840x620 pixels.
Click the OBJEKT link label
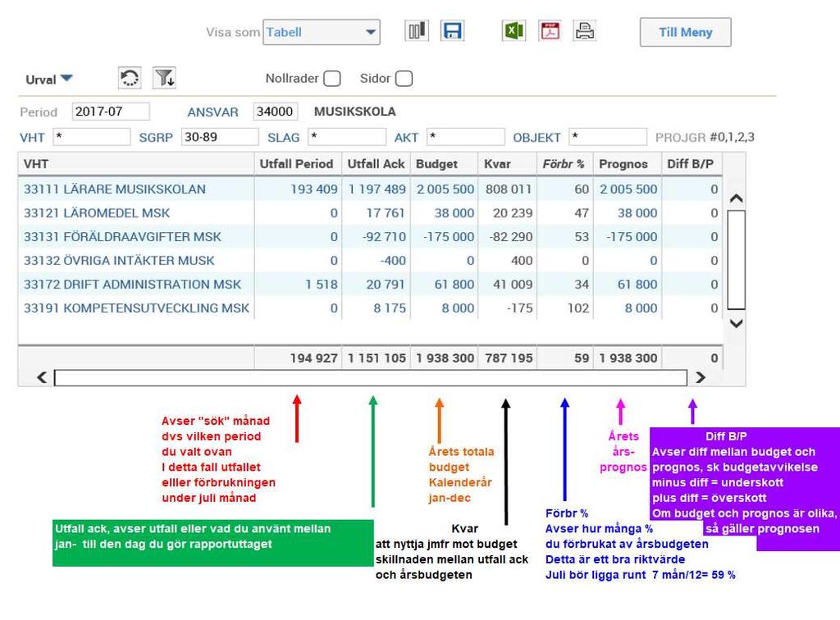coord(536,138)
